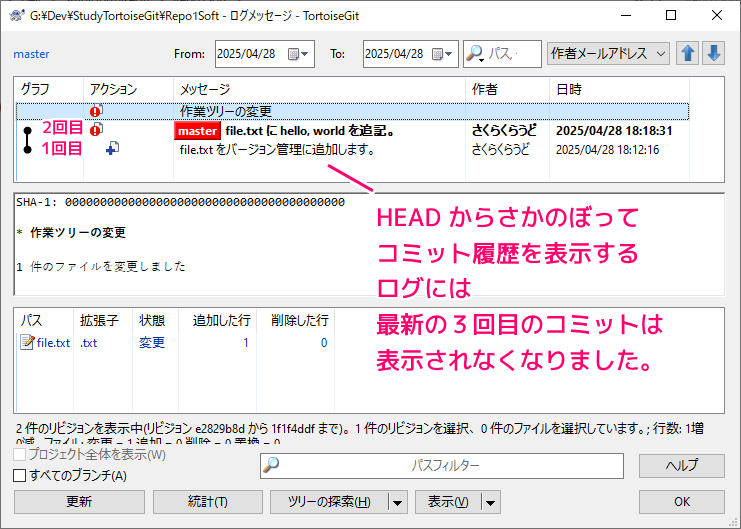The height and width of the screenshot is (529, 741).
Task: Expand the ツリーの探索 dropdown arrow
Action: [x=397, y=502]
